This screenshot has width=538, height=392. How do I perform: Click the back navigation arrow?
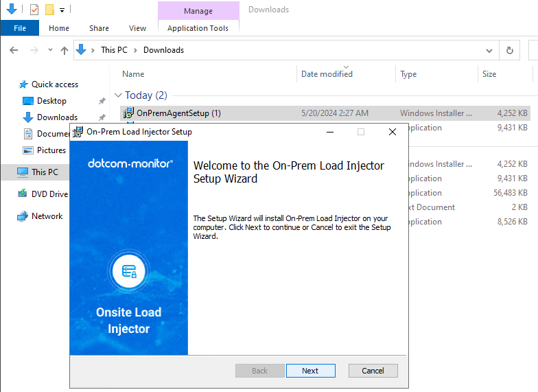(14, 50)
